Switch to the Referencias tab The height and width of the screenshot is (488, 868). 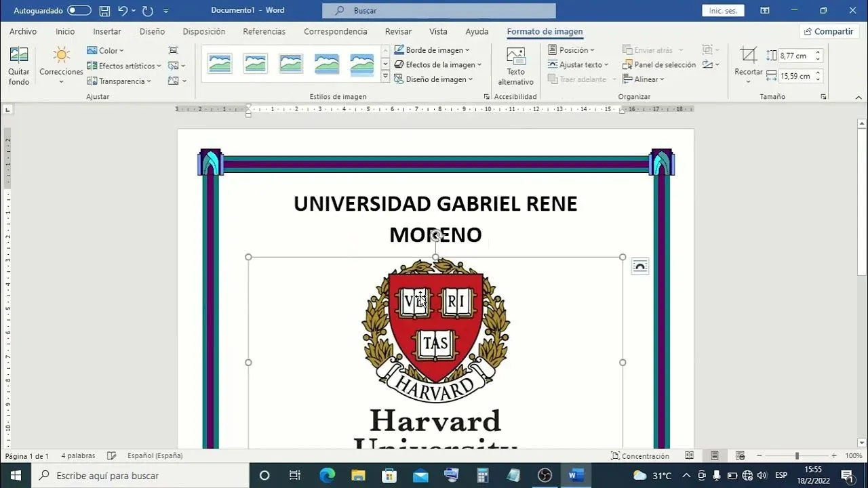[x=264, y=32]
